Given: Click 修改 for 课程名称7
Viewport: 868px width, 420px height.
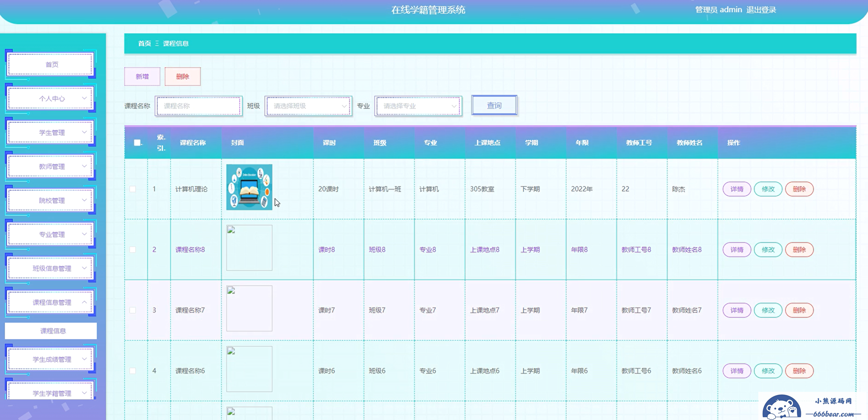Looking at the screenshot, I should (768, 310).
